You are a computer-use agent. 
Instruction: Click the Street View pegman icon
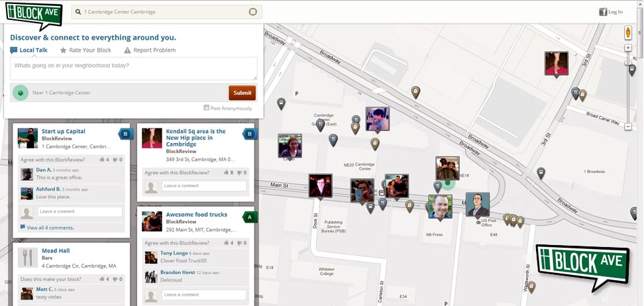click(x=628, y=32)
